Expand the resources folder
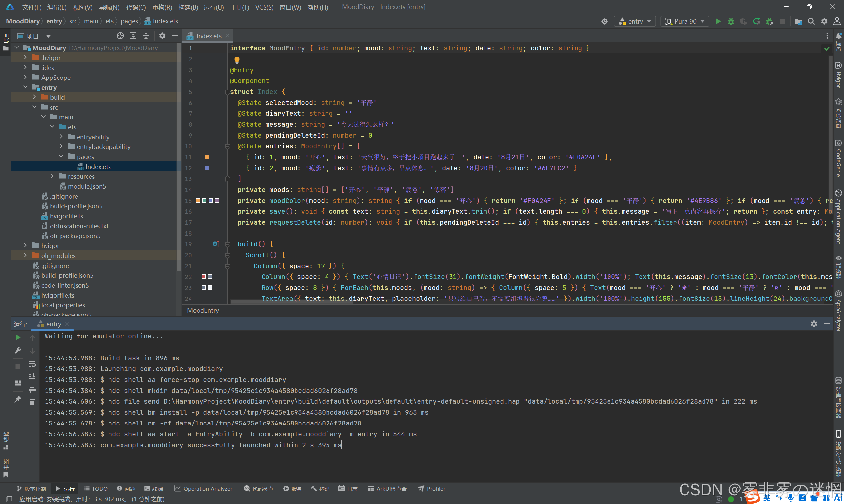Screen dimensions: 844x504 [x=52, y=176]
